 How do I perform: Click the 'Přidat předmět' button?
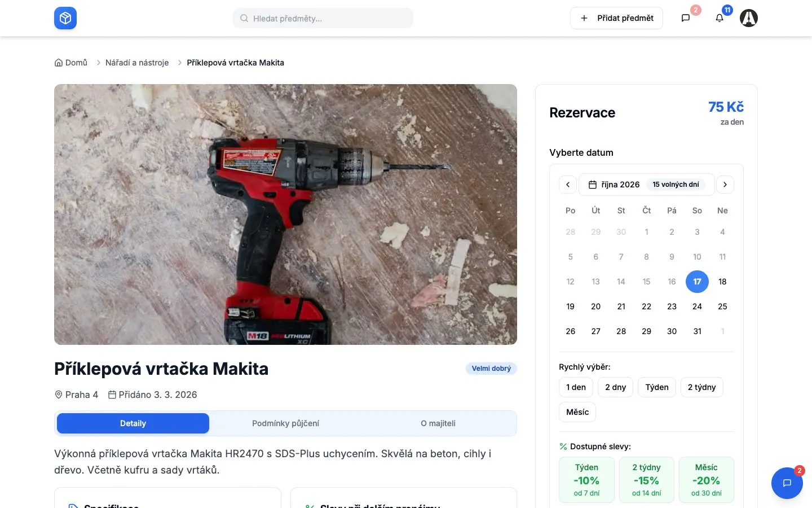[x=616, y=18]
